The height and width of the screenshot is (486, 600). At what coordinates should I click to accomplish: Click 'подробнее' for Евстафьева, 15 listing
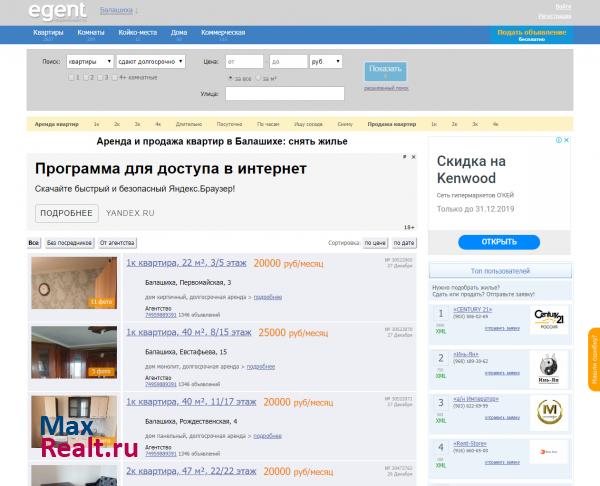click(x=261, y=367)
